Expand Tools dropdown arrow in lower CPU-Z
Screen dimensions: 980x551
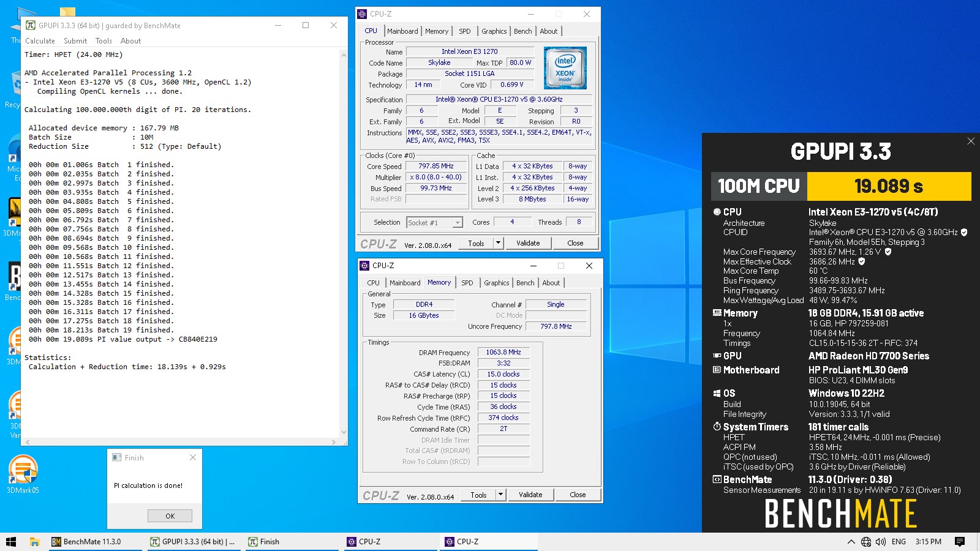pyautogui.click(x=500, y=495)
